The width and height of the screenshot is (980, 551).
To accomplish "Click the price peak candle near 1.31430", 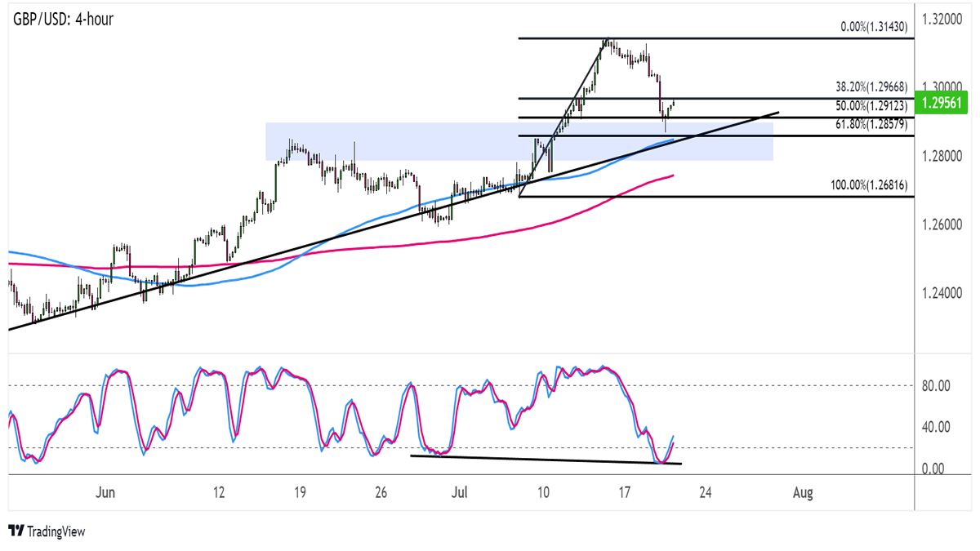I will click(606, 42).
